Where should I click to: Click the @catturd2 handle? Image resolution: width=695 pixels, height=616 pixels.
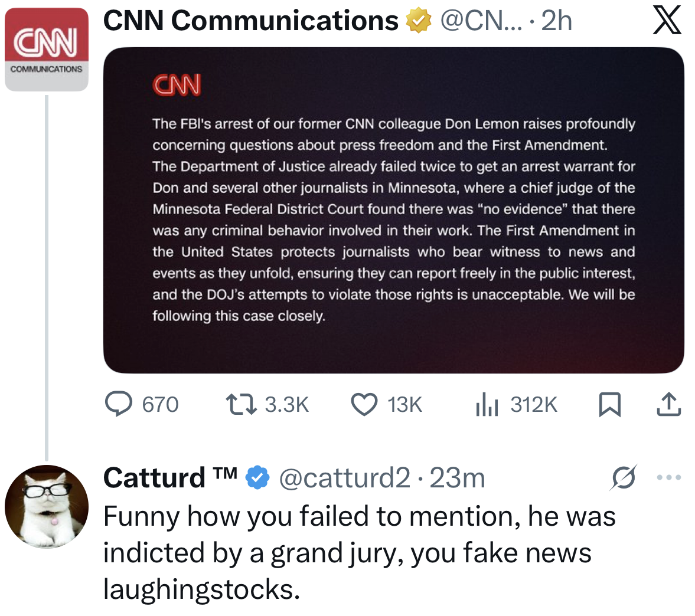pyautogui.click(x=344, y=477)
